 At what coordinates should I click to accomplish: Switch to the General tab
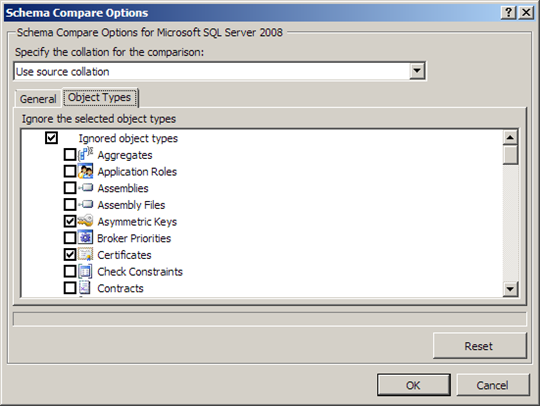click(x=38, y=99)
